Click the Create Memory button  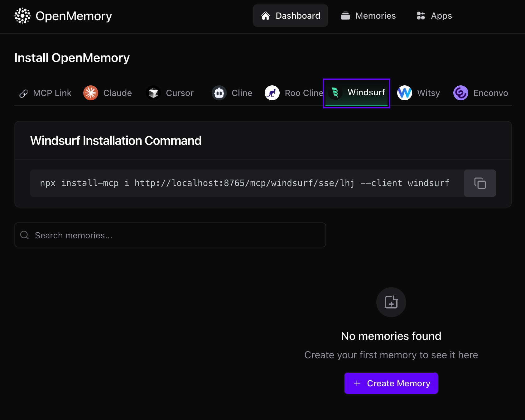coord(391,383)
